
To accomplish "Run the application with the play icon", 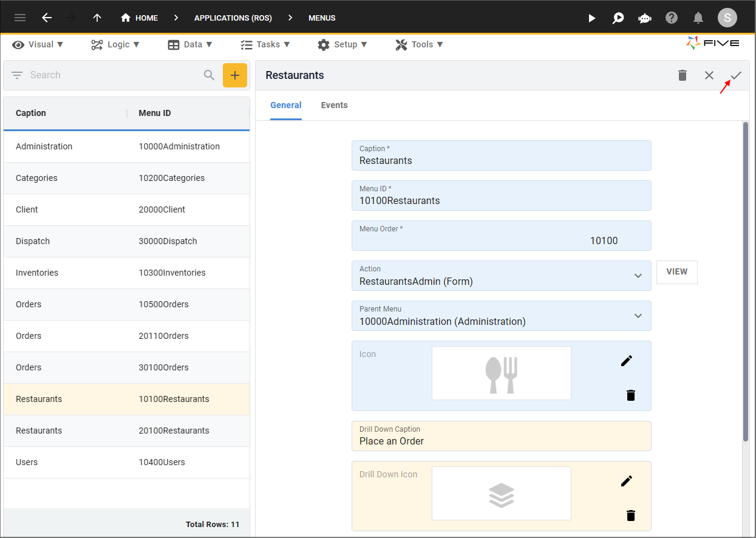I will click(592, 18).
